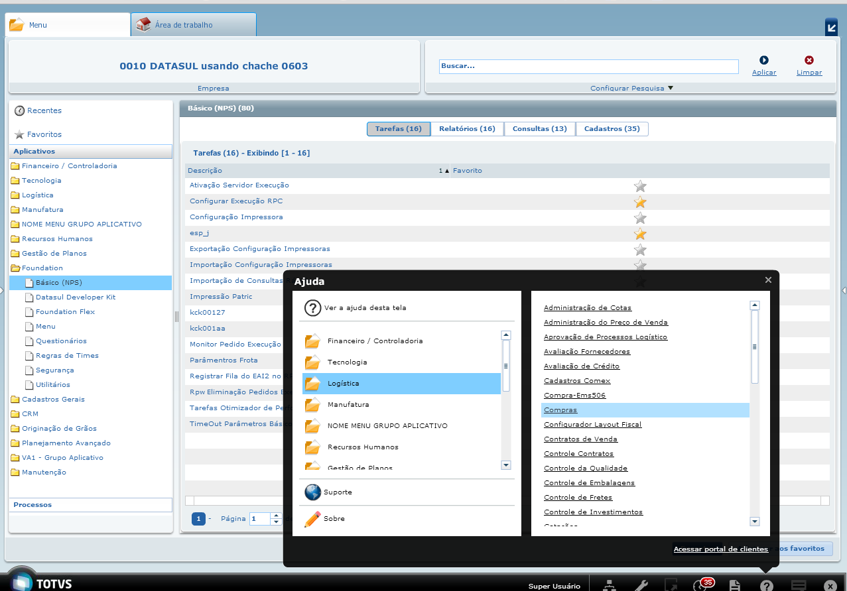The height and width of the screenshot is (591, 847).
Task: Click the external window icon in bottom bar
Action: coord(670,585)
